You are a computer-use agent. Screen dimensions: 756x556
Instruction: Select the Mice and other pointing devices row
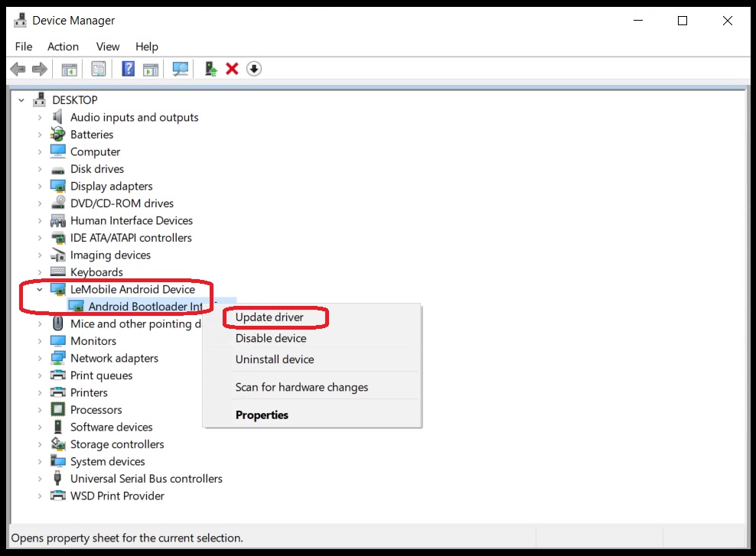pyautogui.click(x=125, y=324)
